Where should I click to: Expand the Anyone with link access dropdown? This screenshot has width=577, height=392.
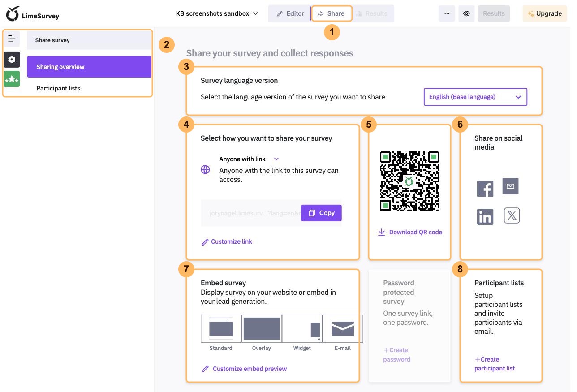(x=249, y=159)
